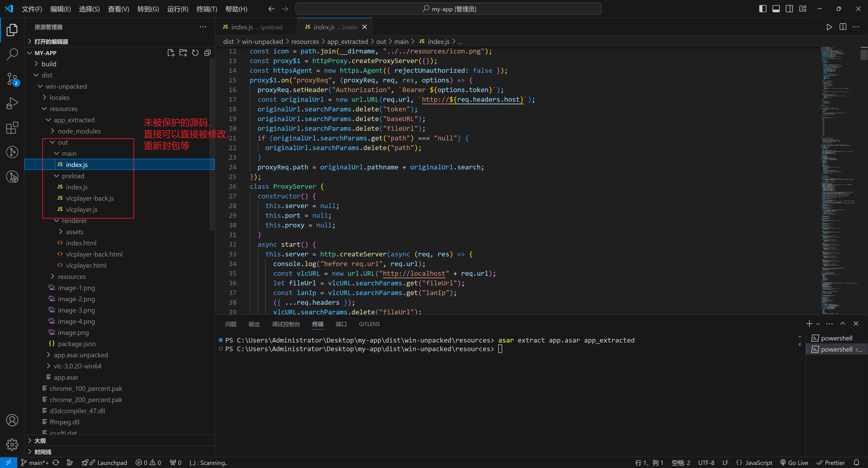
Task: Collapse the win-unpacked folder
Action: click(x=119, y=86)
